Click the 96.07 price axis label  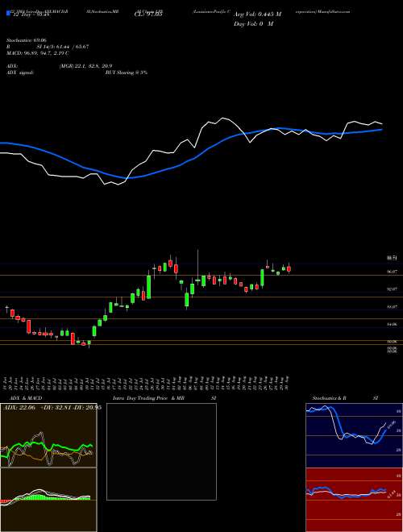point(393,272)
